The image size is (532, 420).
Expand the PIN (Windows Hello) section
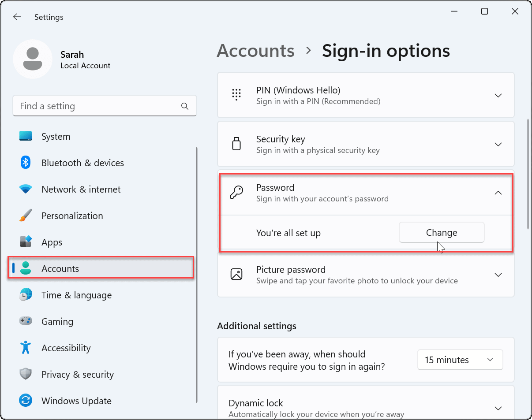[x=498, y=96]
